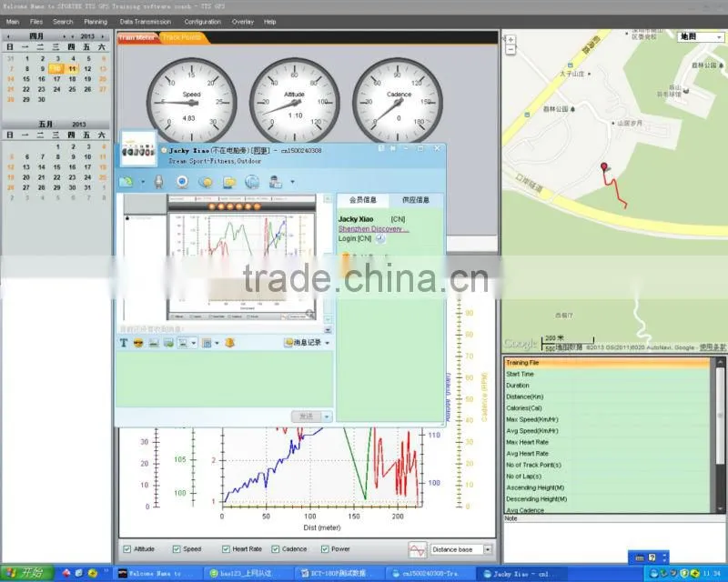
Task: Open font settings with the T icon
Action: tap(124, 343)
